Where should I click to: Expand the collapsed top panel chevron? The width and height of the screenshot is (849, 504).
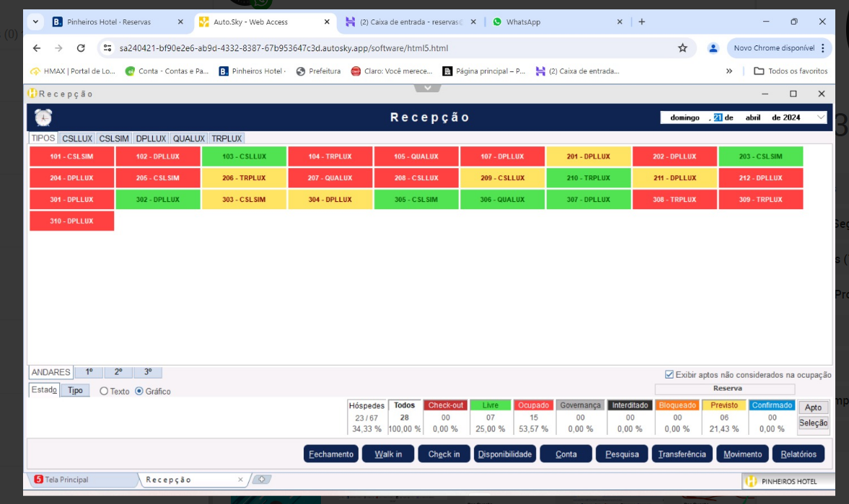(427, 88)
